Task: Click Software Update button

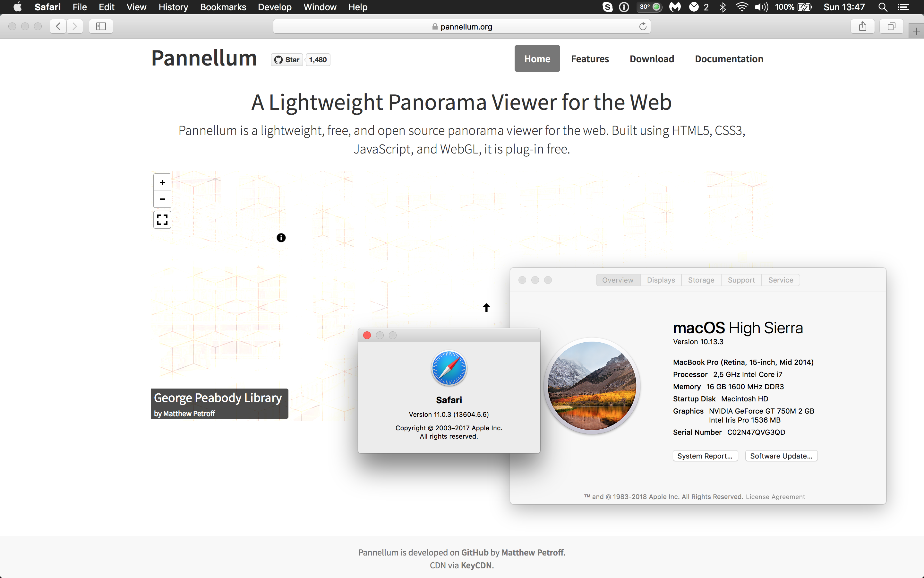Action: click(781, 456)
